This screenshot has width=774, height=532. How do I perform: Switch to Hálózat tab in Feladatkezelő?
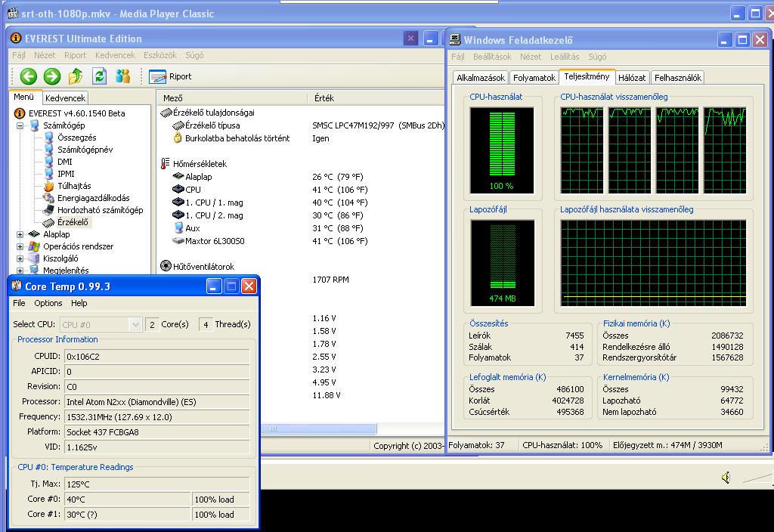click(x=631, y=78)
